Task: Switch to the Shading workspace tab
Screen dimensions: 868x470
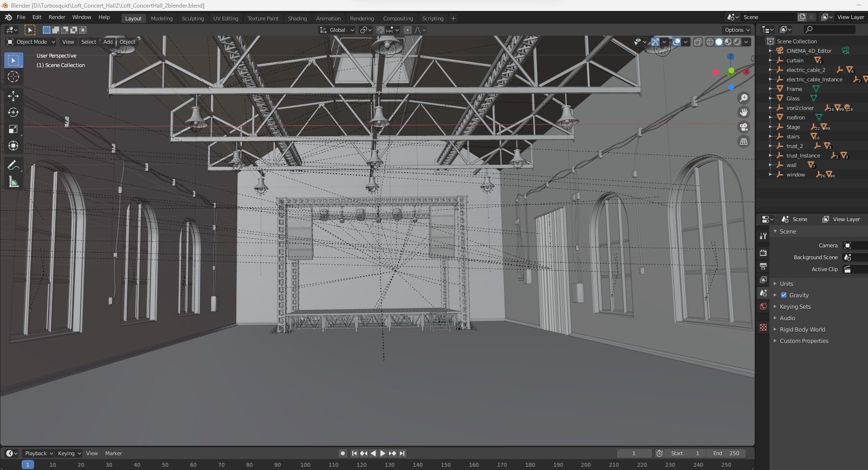Action: pyautogui.click(x=297, y=19)
